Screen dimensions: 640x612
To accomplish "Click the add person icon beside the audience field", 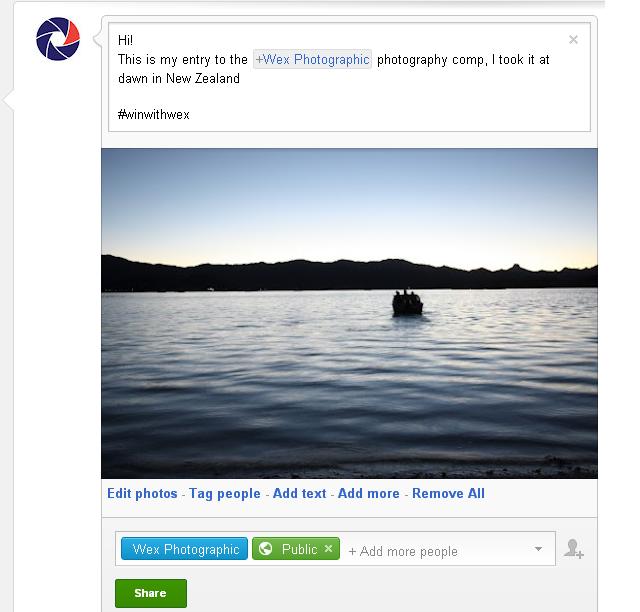I will coord(574,548).
